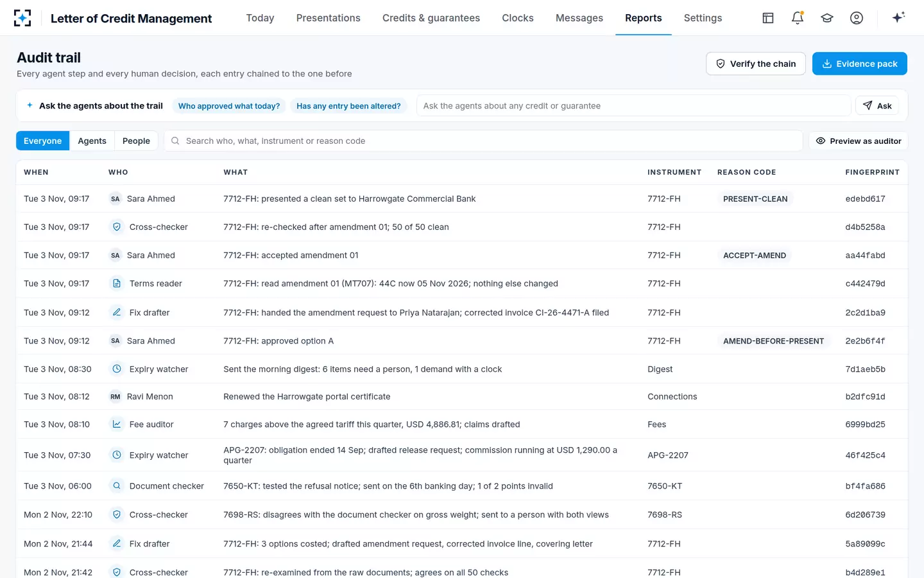Click fingerprint 7d1aeb5b
924x578 pixels.
[866, 369]
